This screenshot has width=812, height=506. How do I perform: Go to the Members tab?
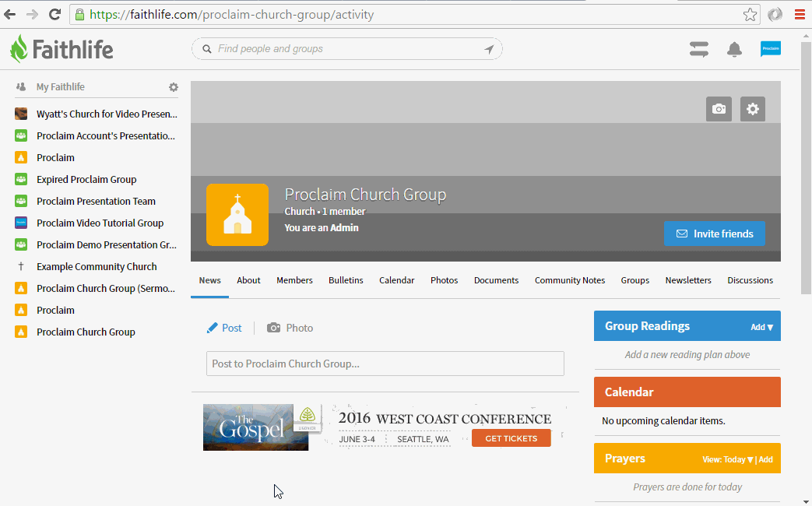294,280
